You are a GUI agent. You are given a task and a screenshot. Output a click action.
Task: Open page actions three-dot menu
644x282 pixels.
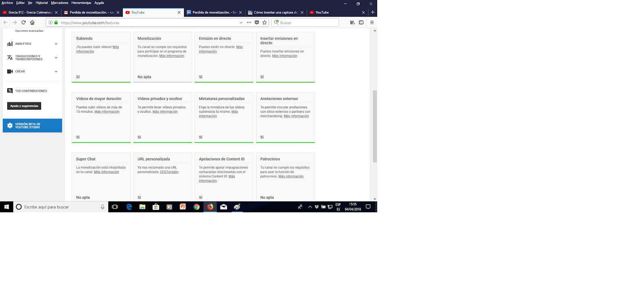[x=249, y=23]
